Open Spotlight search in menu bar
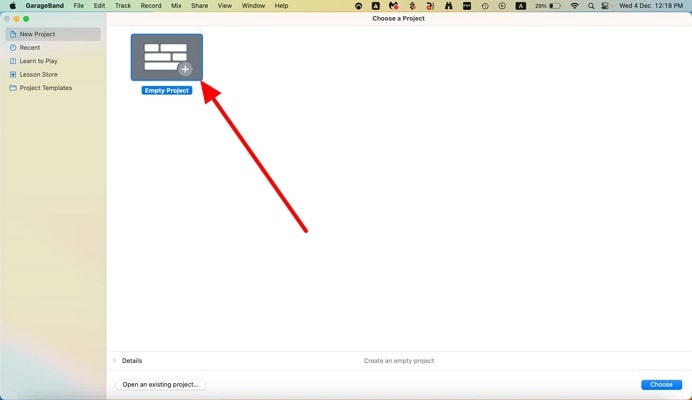 [x=591, y=6]
